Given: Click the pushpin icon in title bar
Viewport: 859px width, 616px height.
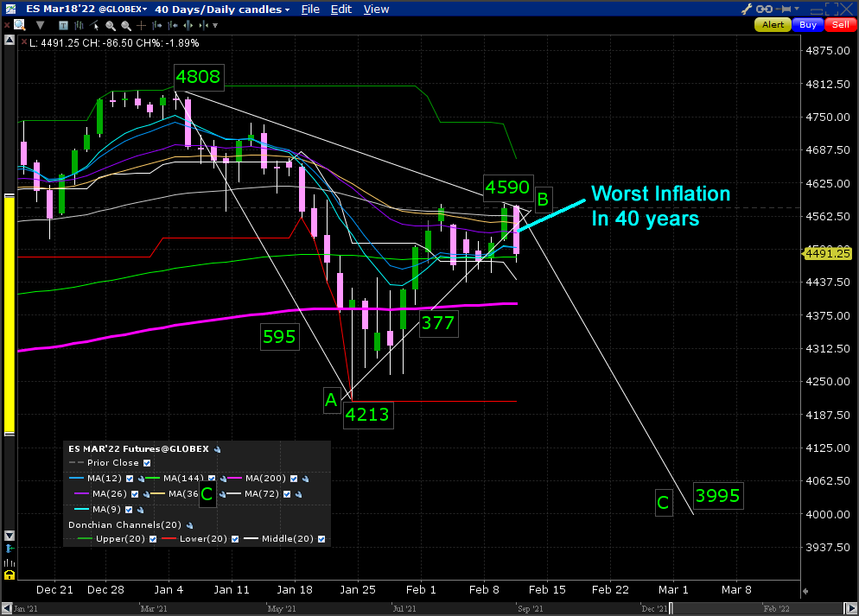Looking at the screenshot, I should coord(784,9).
